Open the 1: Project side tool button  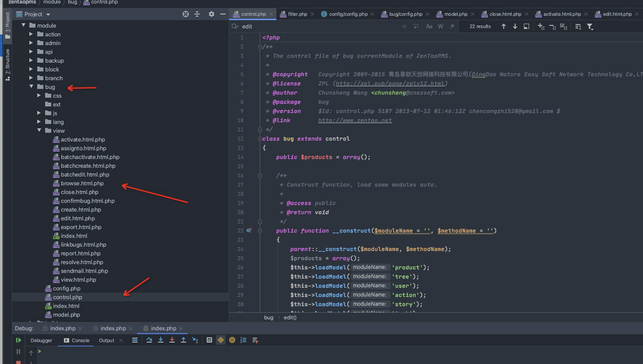pyautogui.click(x=7, y=25)
